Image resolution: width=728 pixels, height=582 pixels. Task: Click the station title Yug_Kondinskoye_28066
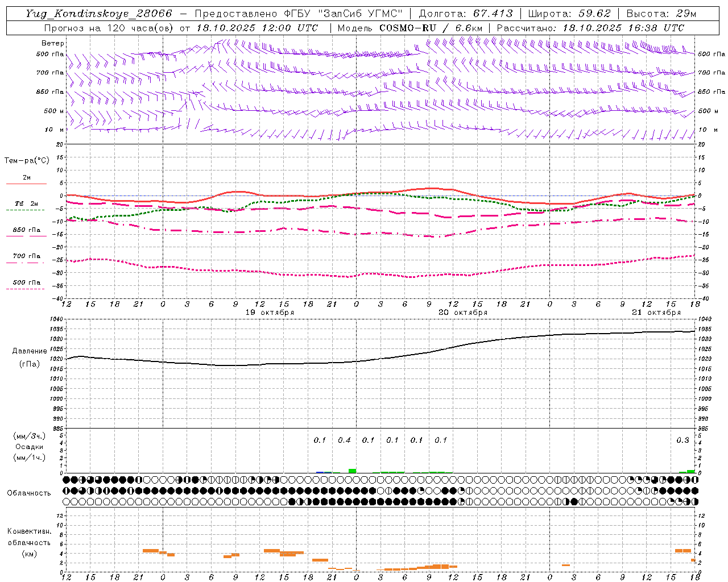[98, 14]
